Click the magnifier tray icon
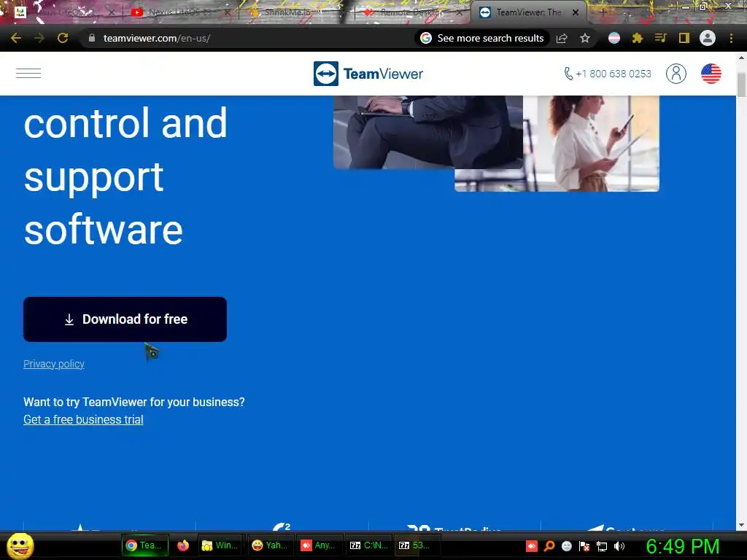747x560 pixels. (549, 546)
